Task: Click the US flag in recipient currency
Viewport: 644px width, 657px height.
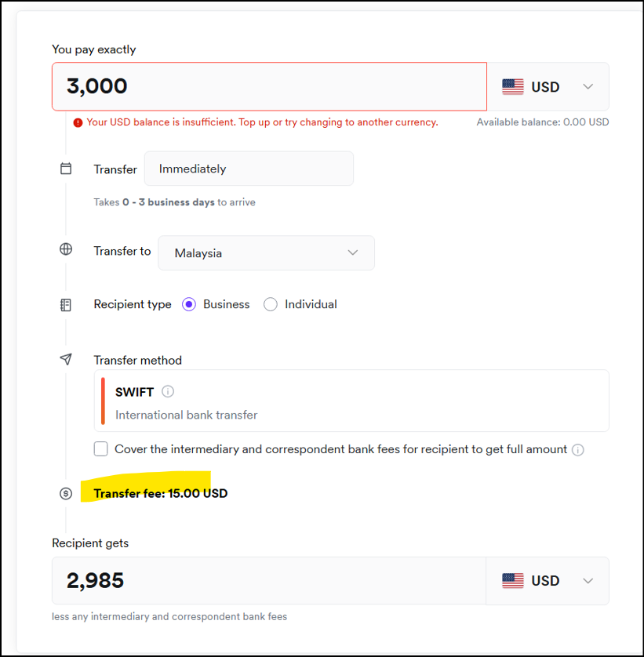Action: pyautogui.click(x=513, y=581)
